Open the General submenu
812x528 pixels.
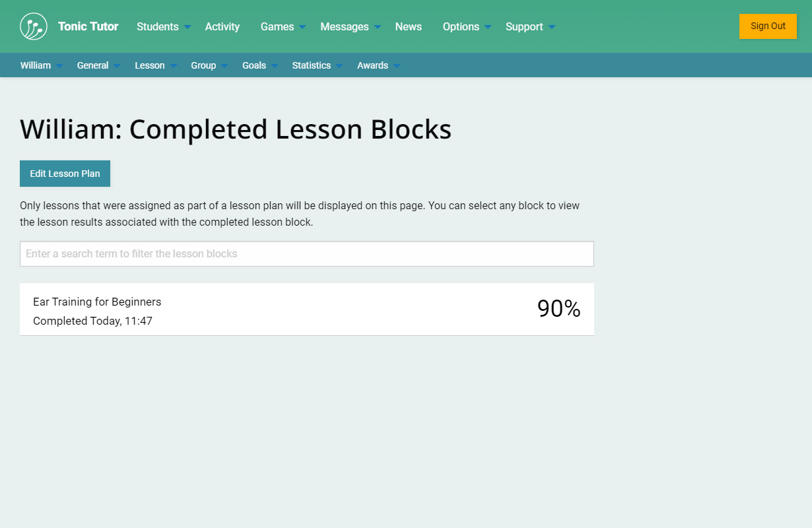click(98, 65)
